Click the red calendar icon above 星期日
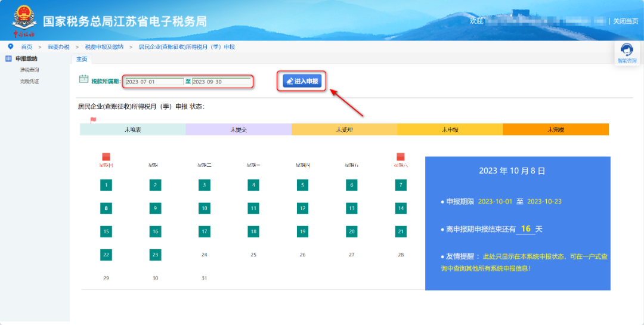This screenshot has width=644, height=325. [x=106, y=157]
